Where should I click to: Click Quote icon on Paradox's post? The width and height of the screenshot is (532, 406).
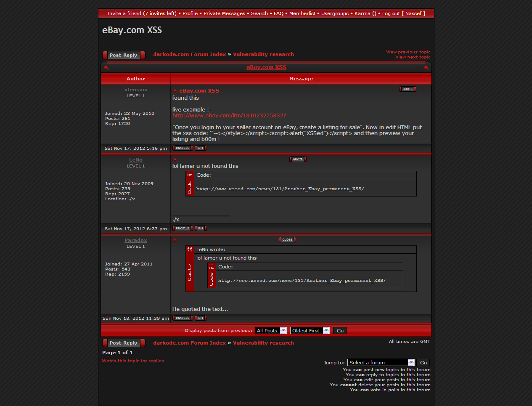[x=287, y=240]
